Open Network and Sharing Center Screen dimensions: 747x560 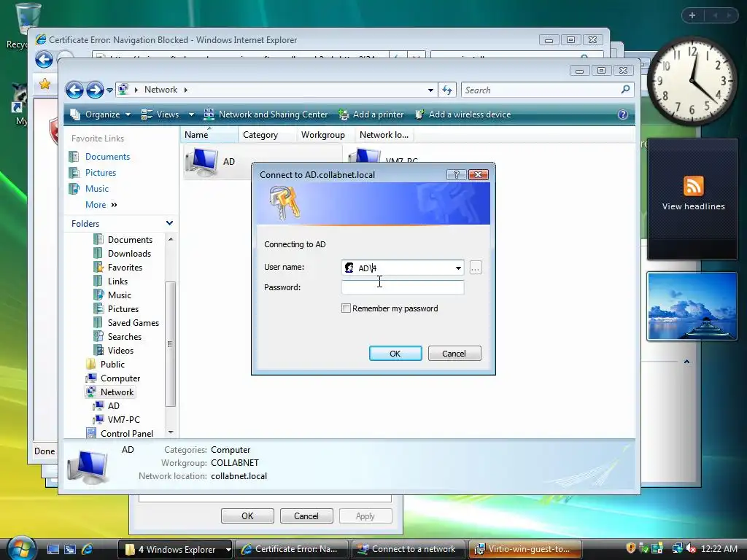click(x=266, y=114)
